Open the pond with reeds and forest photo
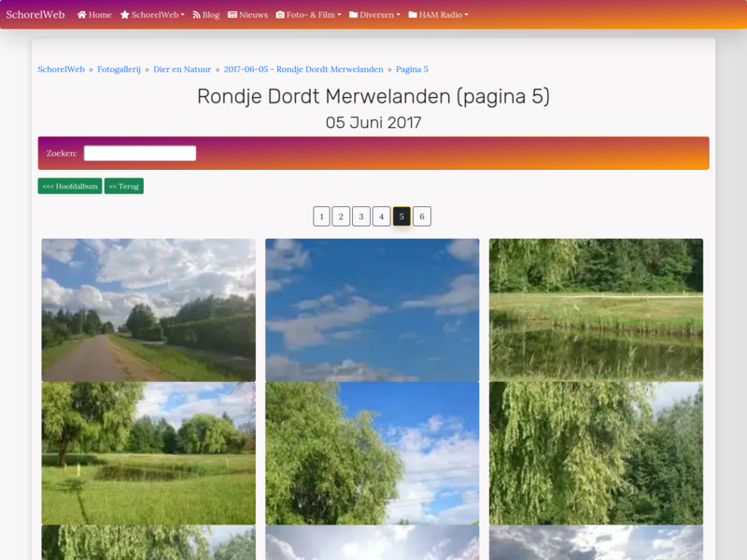This screenshot has width=747, height=560. pyautogui.click(x=596, y=310)
